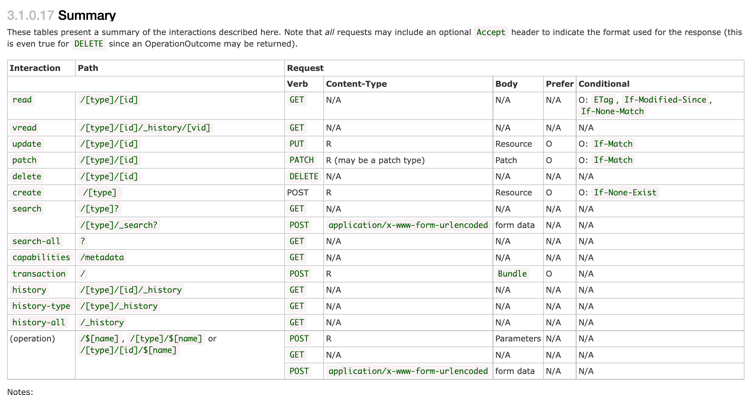Click the 'Parameters' body cell
Image resolution: width=754 pixels, height=395 pixels.
518,339
